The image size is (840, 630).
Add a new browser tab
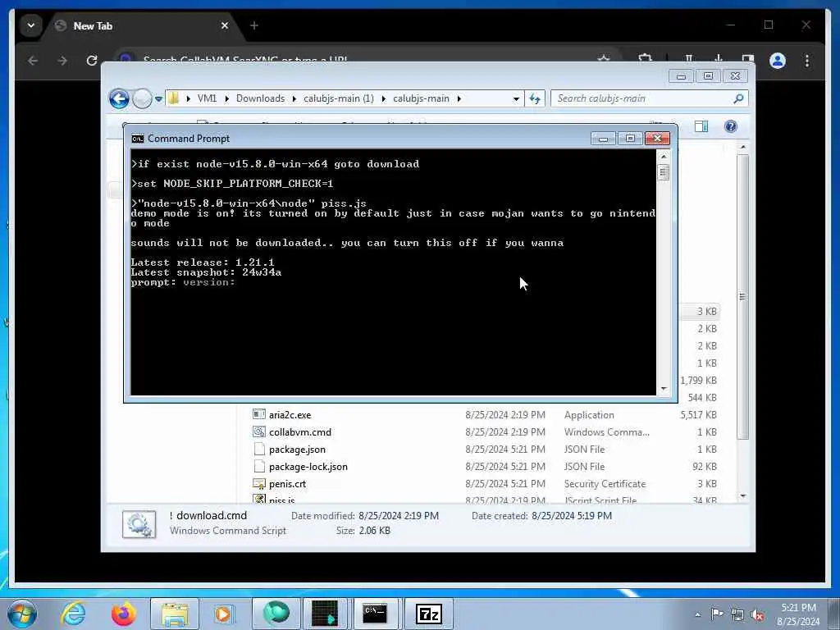(254, 25)
